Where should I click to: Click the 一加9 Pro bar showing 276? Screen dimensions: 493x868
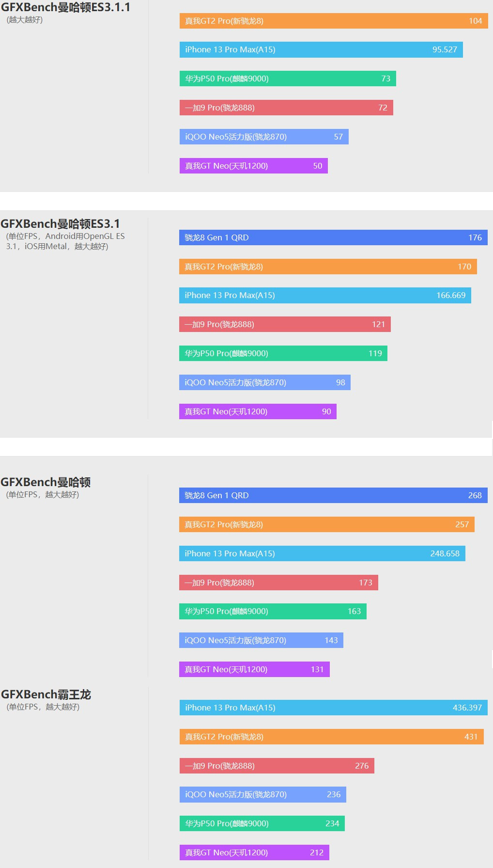pyautogui.click(x=277, y=766)
